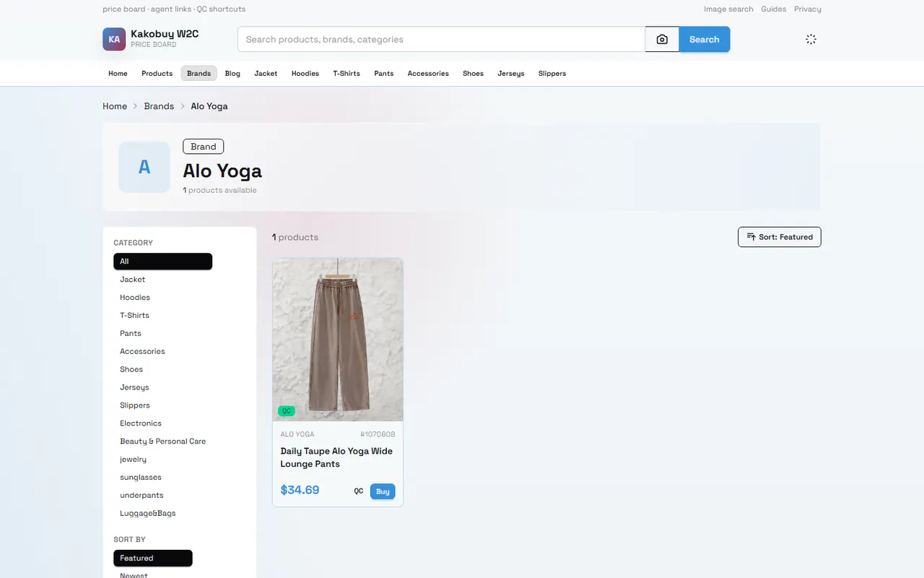Open the Privacy link
924x578 pixels.
coord(808,9)
